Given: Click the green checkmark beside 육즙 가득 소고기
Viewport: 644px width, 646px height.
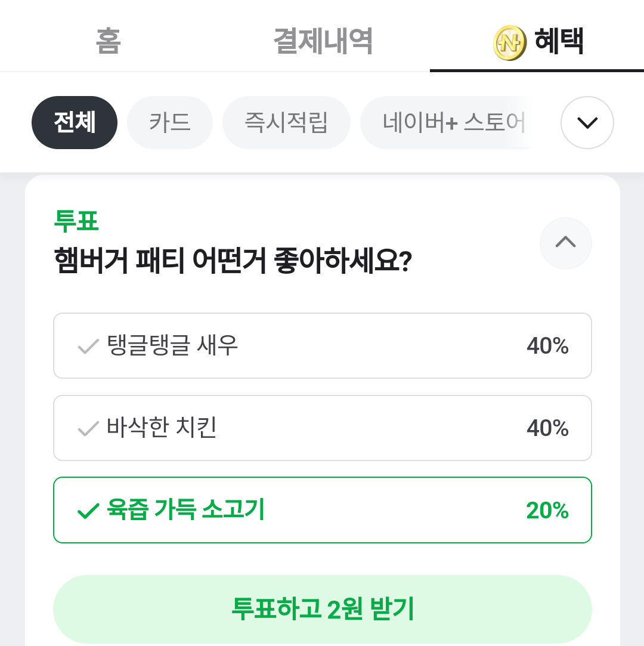Looking at the screenshot, I should click(88, 511).
